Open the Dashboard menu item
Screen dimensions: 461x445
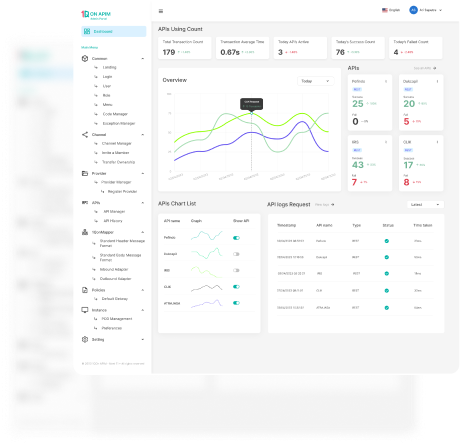click(114, 31)
